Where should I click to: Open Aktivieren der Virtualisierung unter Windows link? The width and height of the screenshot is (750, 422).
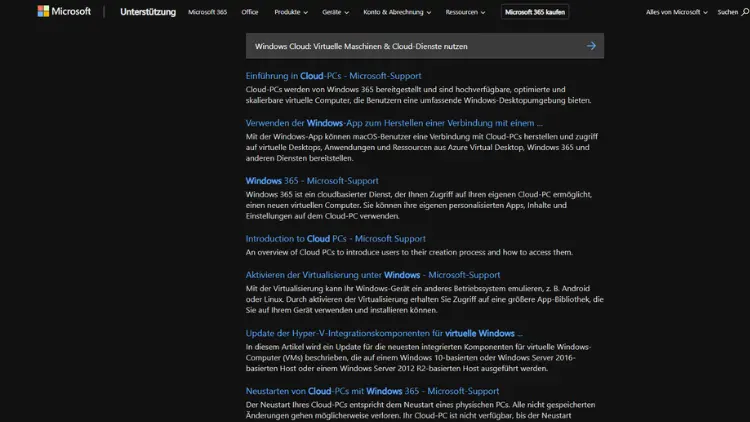tap(373, 275)
